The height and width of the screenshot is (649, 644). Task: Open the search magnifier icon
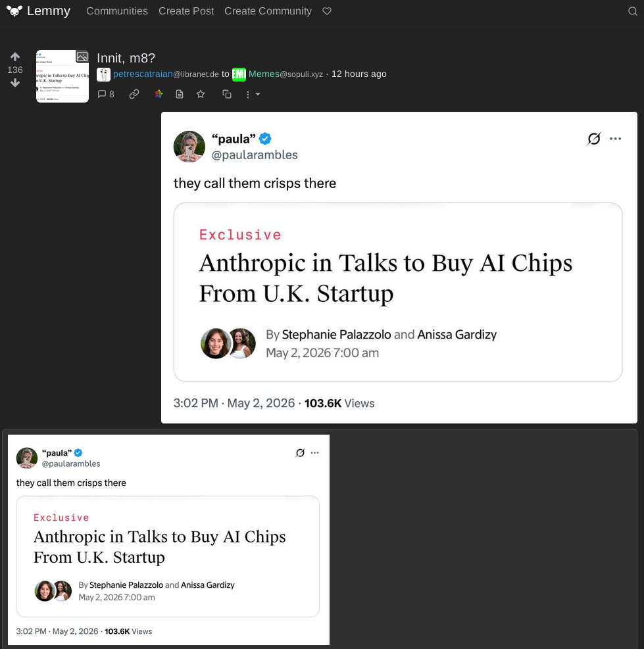pos(632,11)
